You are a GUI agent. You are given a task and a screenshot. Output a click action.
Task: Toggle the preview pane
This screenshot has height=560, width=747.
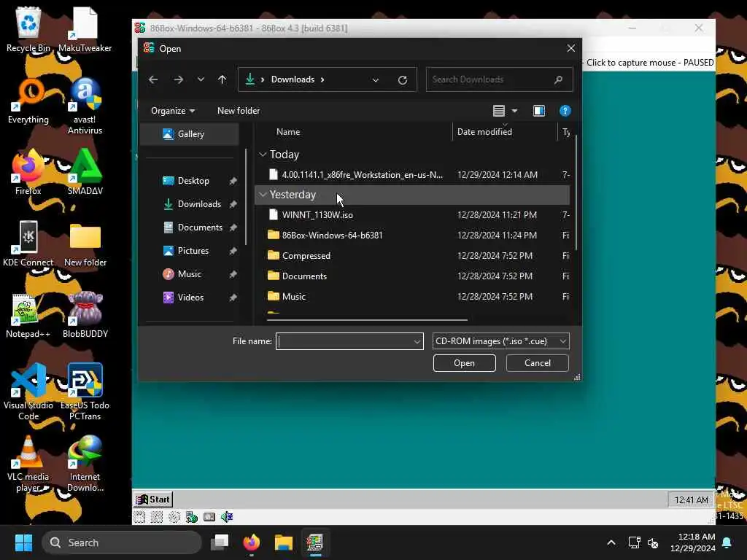point(539,111)
